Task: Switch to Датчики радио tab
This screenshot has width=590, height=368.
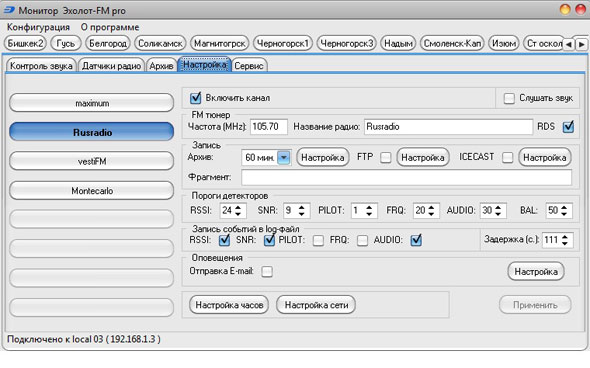Action: point(111,65)
